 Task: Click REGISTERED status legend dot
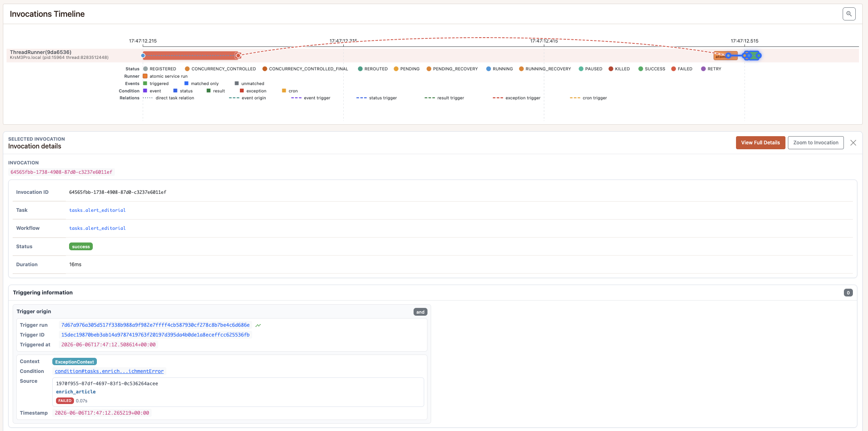click(145, 69)
